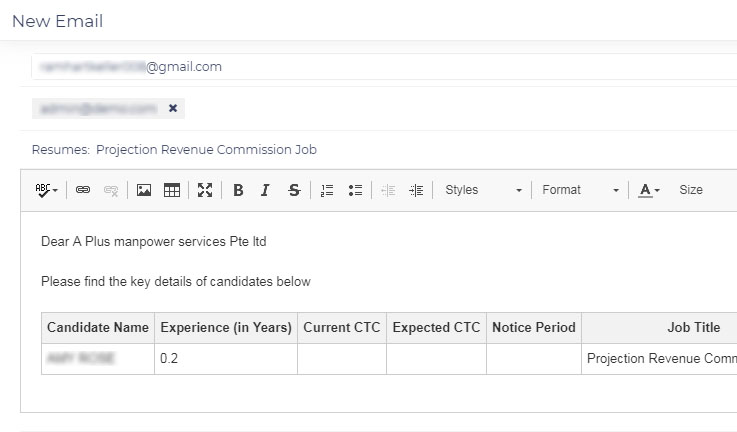
Task: Click the insert link icon
Action: coord(83,190)
